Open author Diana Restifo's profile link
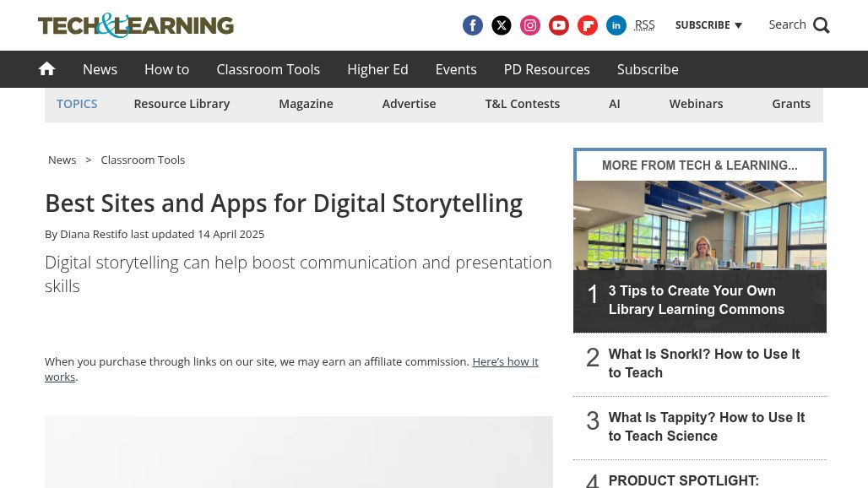Viewport: 868px width, 488px height. click(x=94, y=234)
